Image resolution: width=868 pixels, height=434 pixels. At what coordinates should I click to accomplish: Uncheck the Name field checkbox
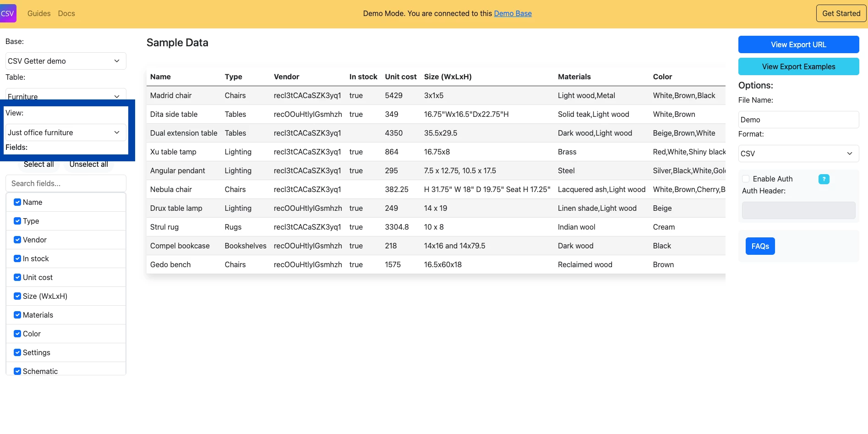pyautogui.click(x=17, y=202)
